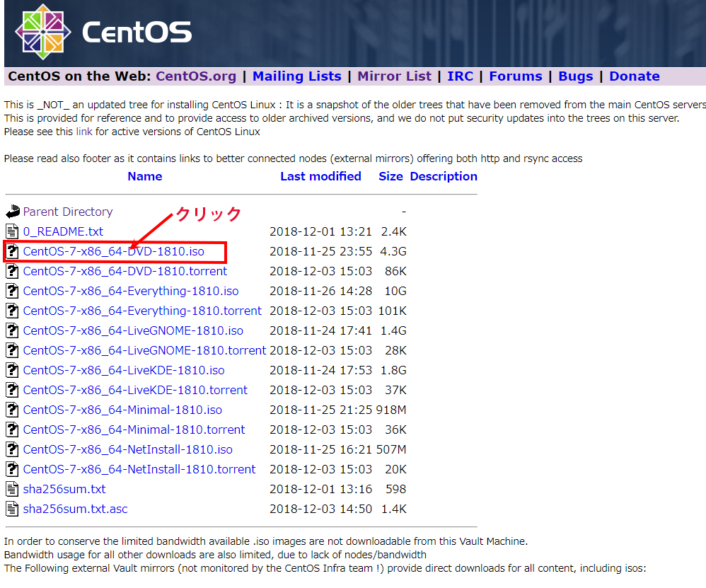Download CentOS-7-x86_64-LiveGNOME-1810.torrent
The height and width of the screenshot is (588, 706).
pos(144,350)
